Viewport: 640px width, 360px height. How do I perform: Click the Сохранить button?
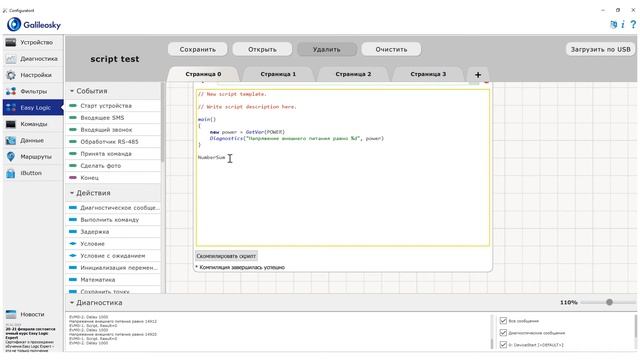click(198, 49)
